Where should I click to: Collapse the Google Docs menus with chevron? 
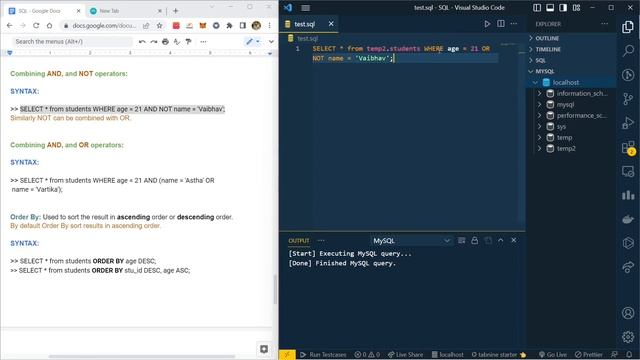[271, 42]
